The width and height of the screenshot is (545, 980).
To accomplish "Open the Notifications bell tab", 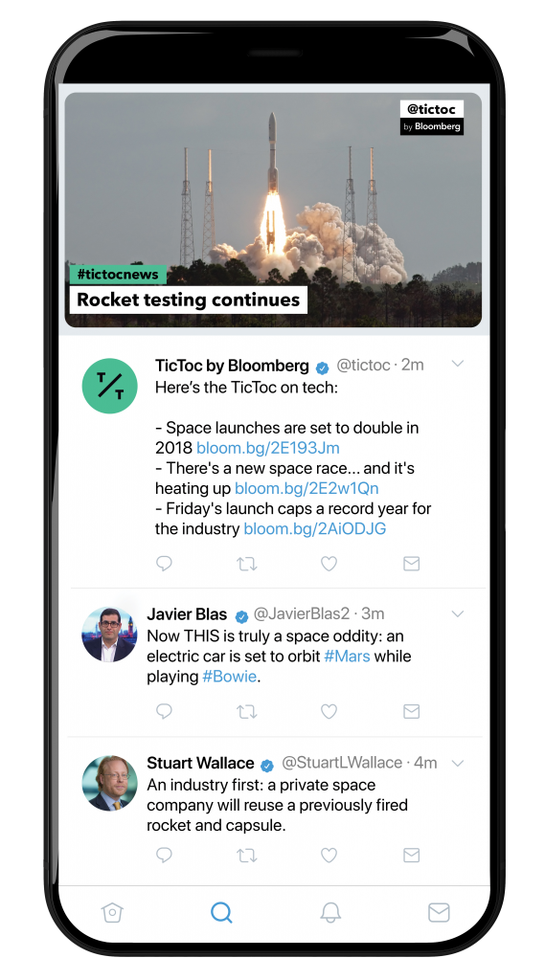I will point(330,913).
